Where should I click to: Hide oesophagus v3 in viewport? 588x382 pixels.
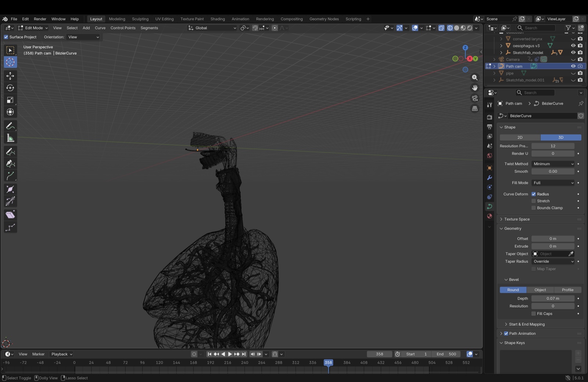573,46
